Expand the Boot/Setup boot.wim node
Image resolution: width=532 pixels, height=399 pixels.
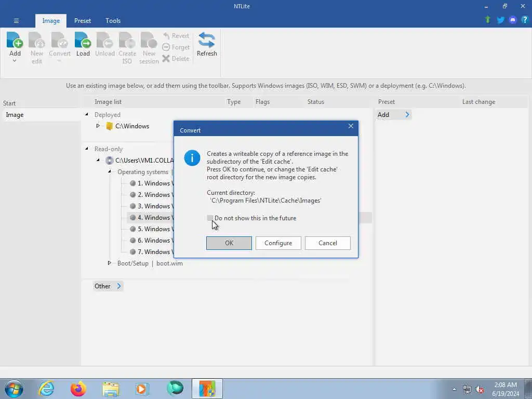(109, 263)
